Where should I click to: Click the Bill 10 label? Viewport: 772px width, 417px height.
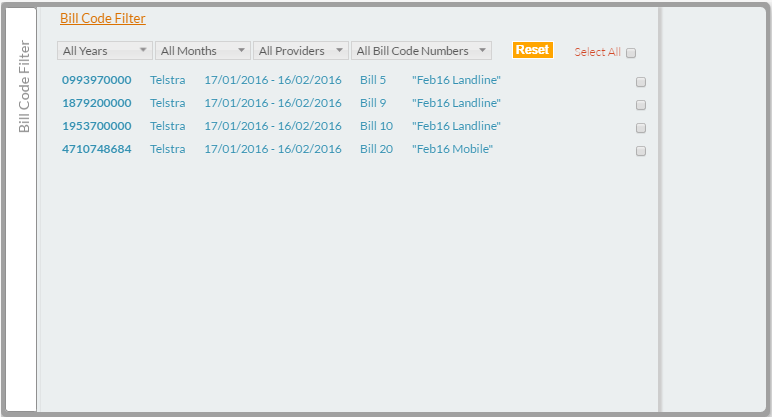pyautogui.click(x=376, y=126)
